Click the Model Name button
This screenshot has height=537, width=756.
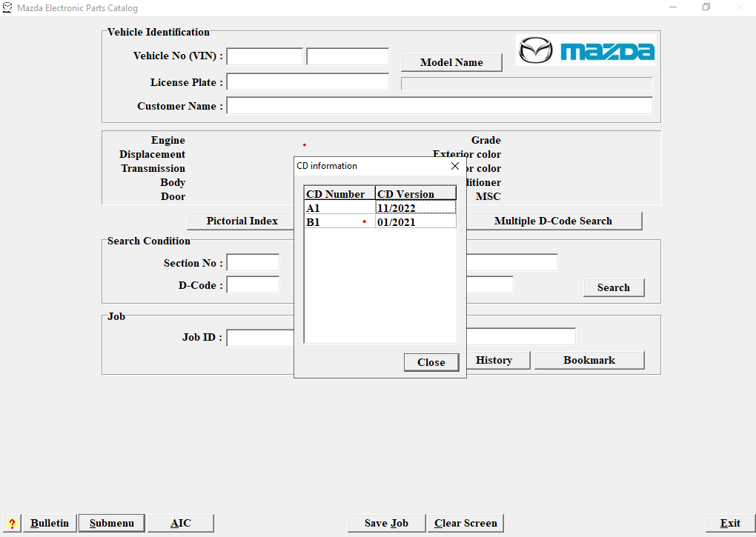(x=451, y=62)
